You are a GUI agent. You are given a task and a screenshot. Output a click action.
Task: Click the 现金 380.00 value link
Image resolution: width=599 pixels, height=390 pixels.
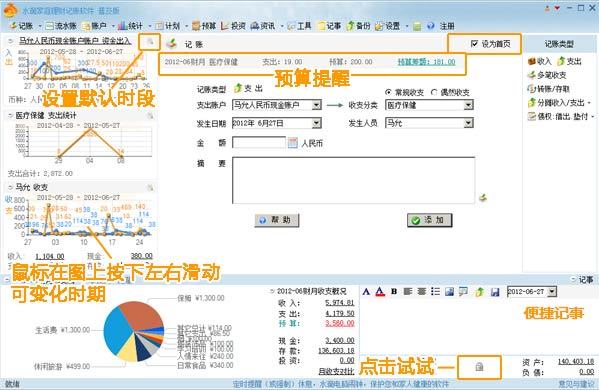click(x=141, y=256)
